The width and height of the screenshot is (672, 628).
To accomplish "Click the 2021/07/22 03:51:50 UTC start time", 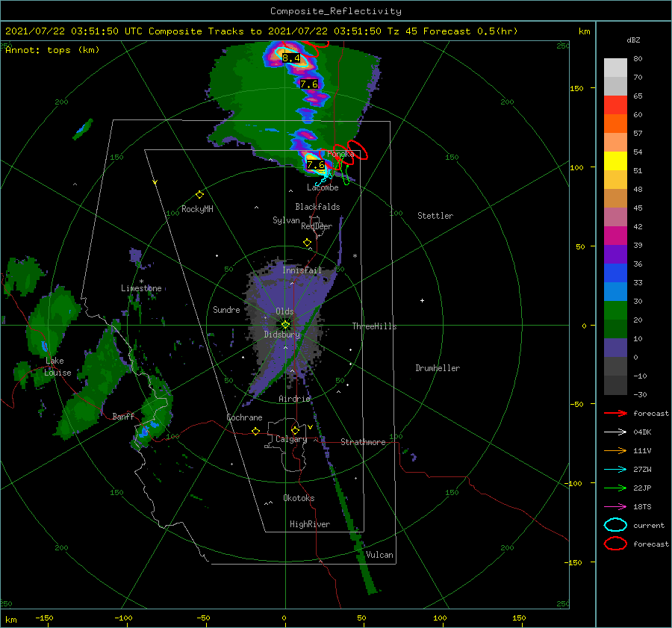I will click(x=74, y=31).
